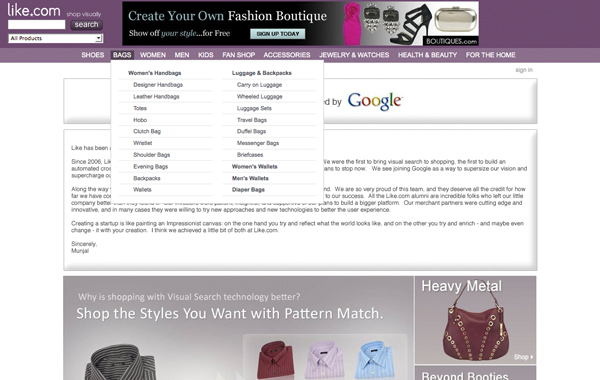Click the Pattern Match banner headline
Viewport: 600px width, 380px height.
point(230,313)
